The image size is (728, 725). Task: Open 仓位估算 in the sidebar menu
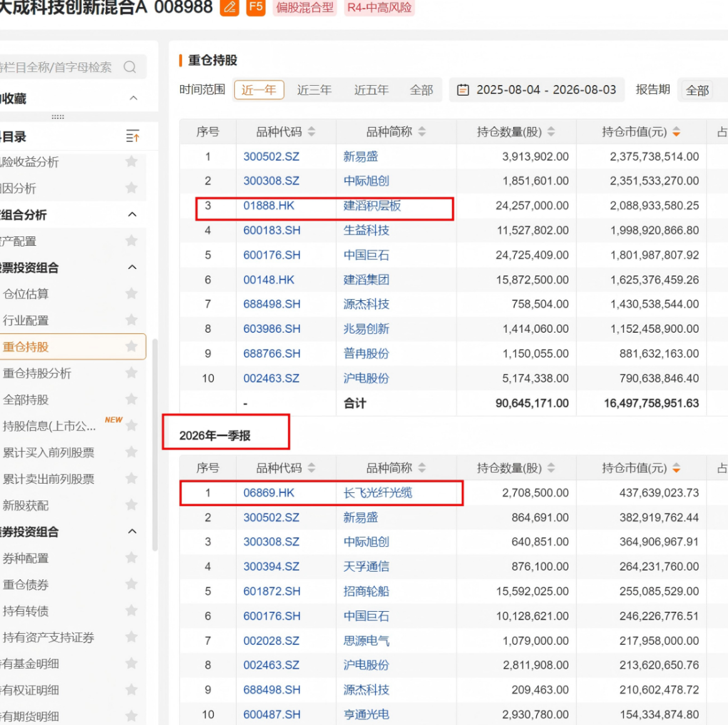pos(26,293)
